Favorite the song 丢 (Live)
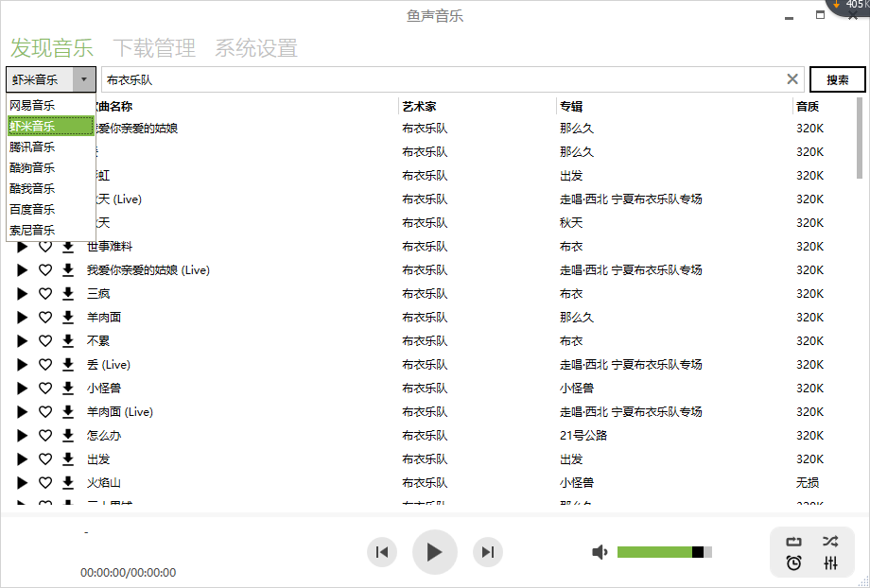870x588 pixels. (45, 365)
